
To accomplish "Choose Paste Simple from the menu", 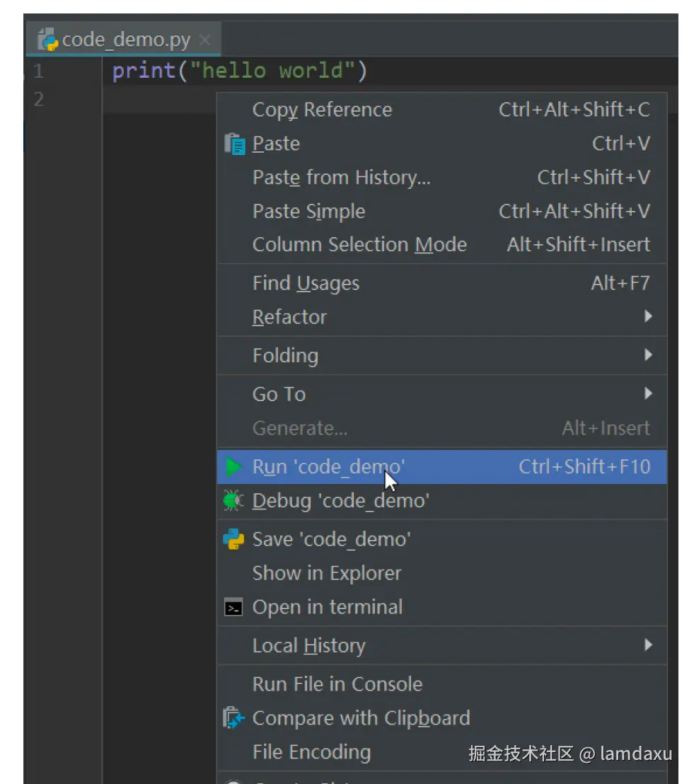I will [308, 211].
